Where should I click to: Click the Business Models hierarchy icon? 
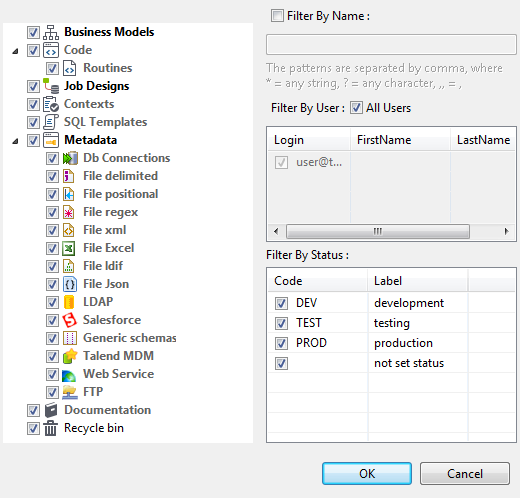pyautogui.click(x=51, y=32)
